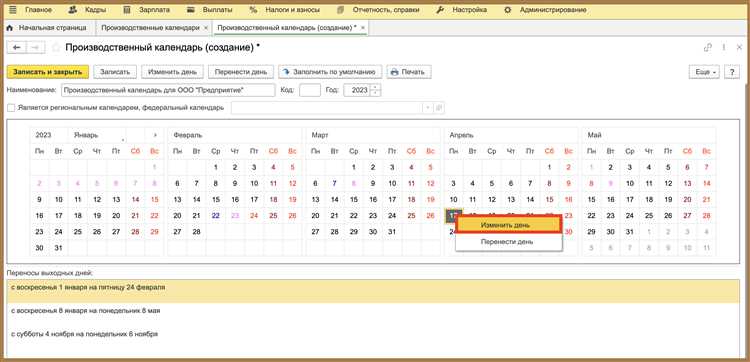This screenshot has width=750, height=362.
Task: Decrease year with stepper down arrow
Action: tap(375, 93)
